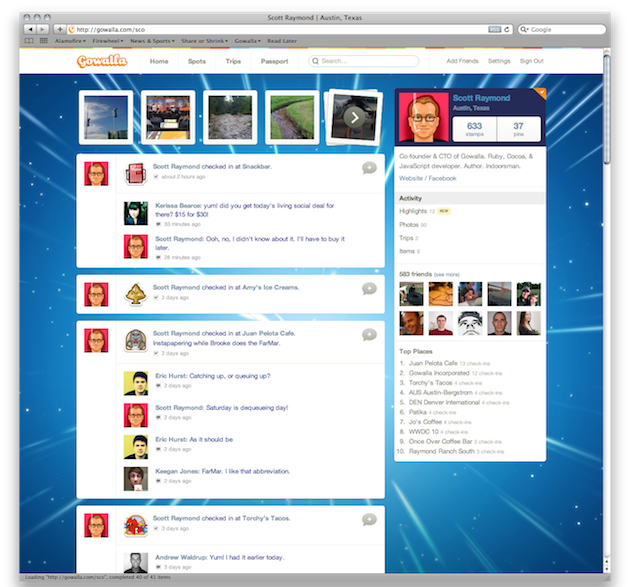
Task: Click in the Gowalla search field
Action: pyautogui.click(x=364, y=61)
